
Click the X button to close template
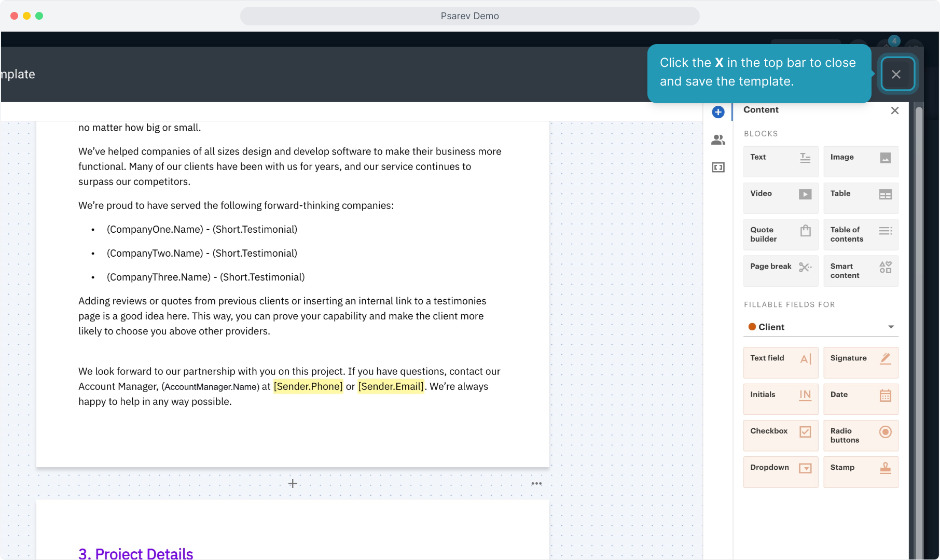coord(896,74)
